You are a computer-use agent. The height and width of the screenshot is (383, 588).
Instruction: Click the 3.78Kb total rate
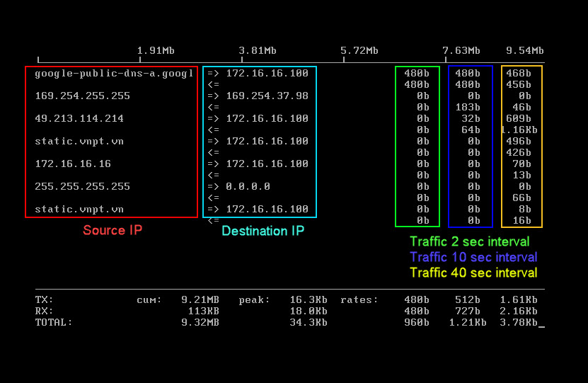tap(519, 322)
